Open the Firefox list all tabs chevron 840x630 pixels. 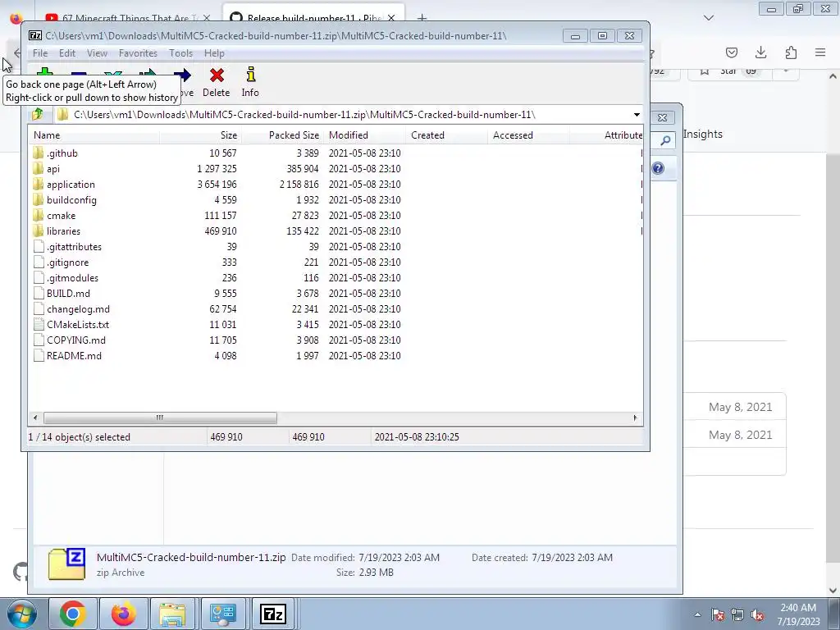click(709, 18)
